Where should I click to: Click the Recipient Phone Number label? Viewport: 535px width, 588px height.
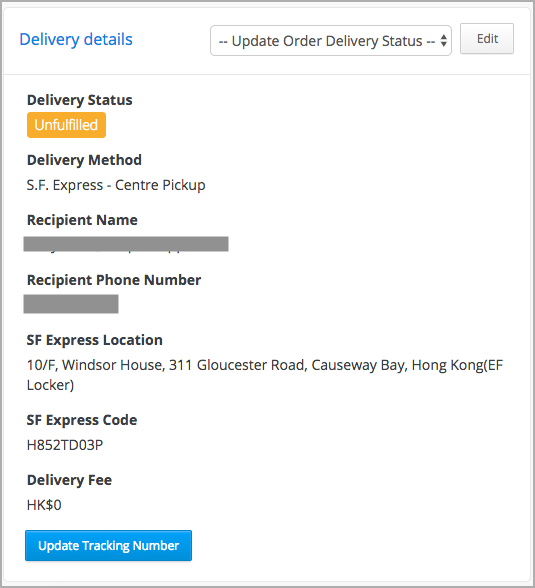point(114,280)
